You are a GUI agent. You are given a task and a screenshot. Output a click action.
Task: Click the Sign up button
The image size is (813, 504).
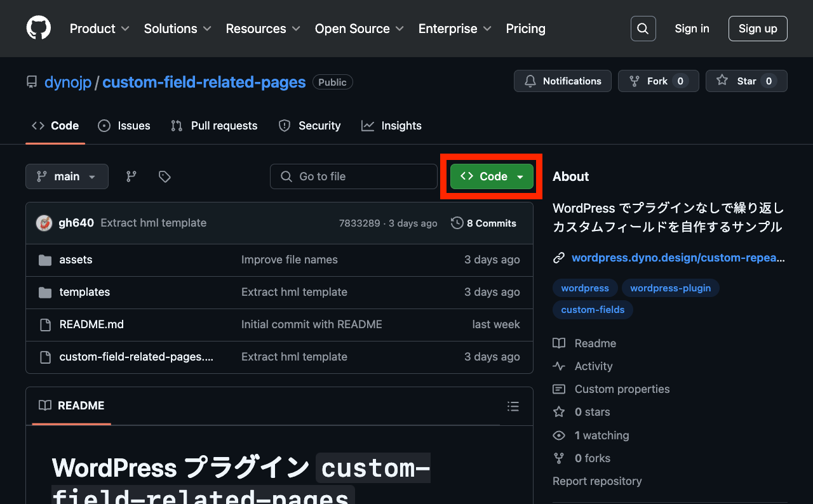pyautogui.click(x=758, y=29)
